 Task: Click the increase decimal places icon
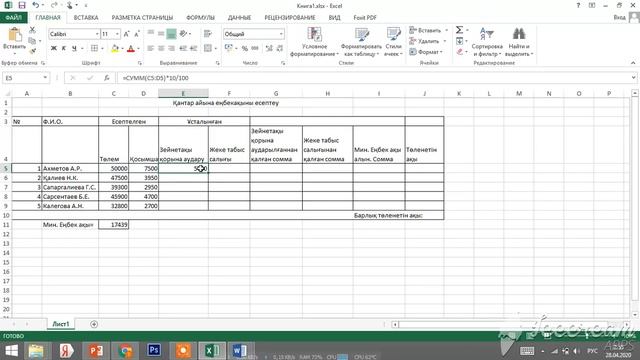click(269, 48)
